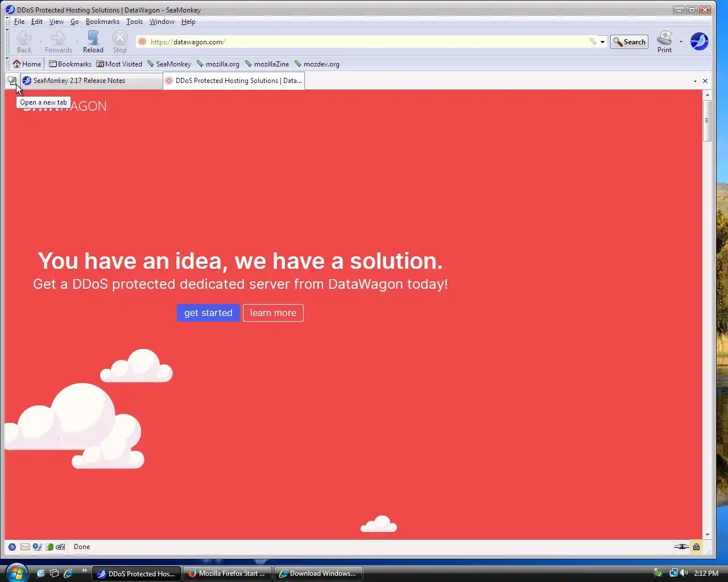Click the vertical scrollbar thumb
This screenshot has height=582, width=728.
(708, 120)
